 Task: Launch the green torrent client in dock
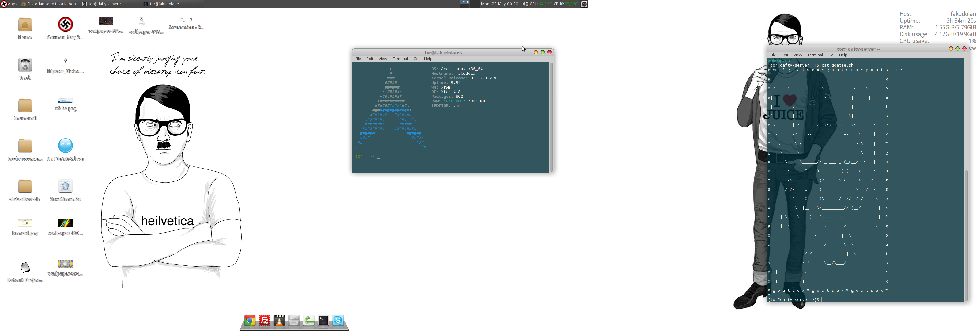click(x=308, y=321)
